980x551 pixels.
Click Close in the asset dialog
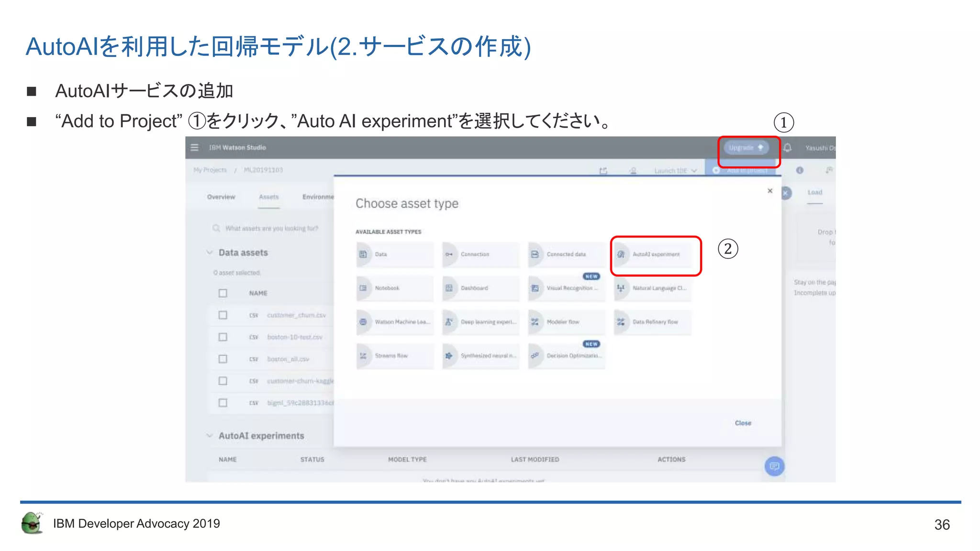pos(743,423)
